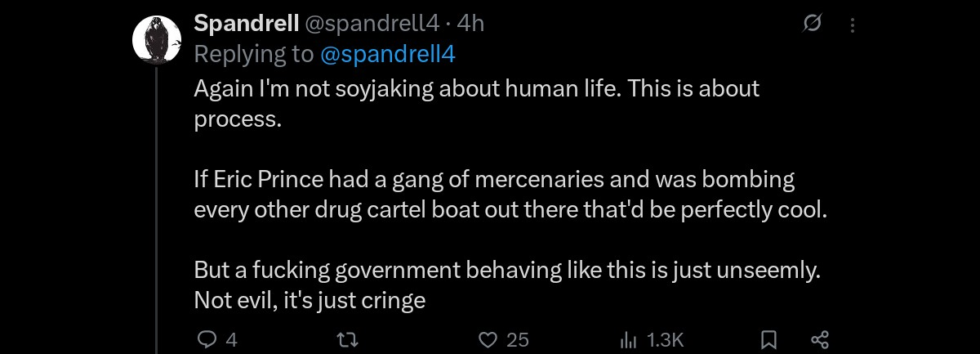
Task: Click the Spandrell display name
Action: pos(245,24)
